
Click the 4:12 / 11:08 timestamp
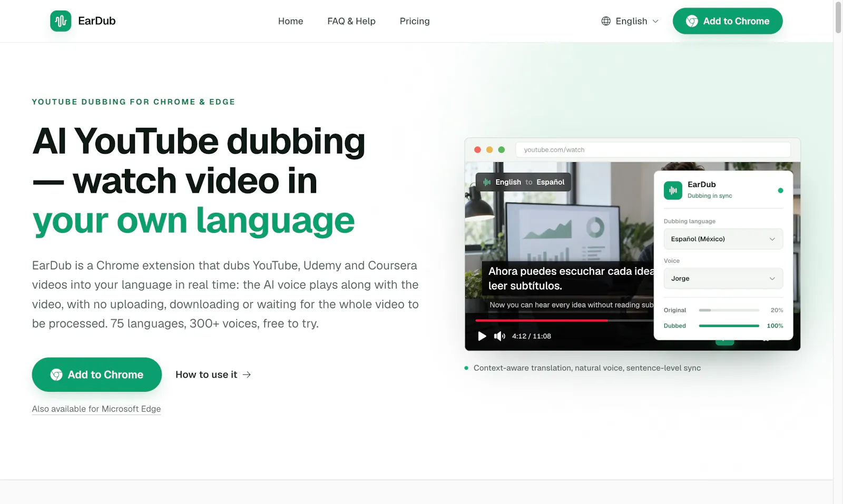[x=532, y=336]
